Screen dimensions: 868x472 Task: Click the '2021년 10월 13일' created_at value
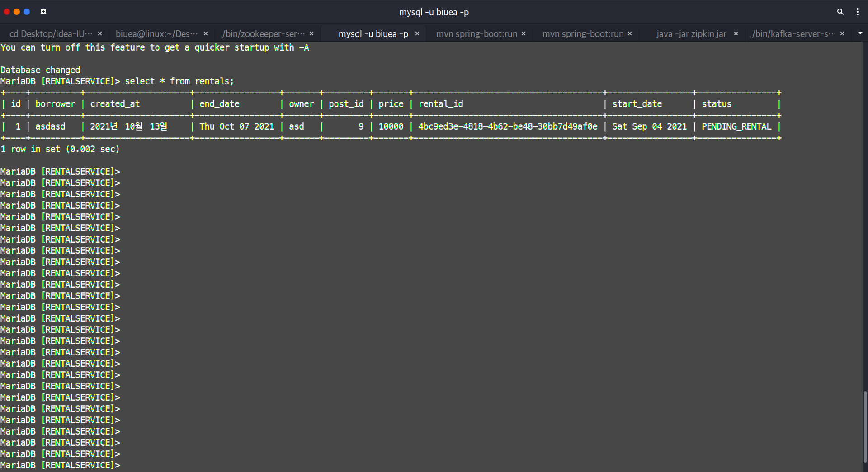129,126
